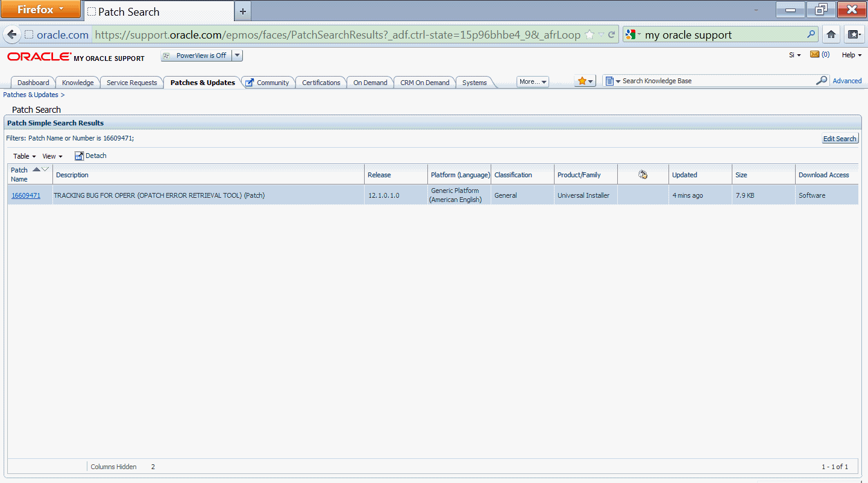Focus the browser address bar

coord(338,34)
